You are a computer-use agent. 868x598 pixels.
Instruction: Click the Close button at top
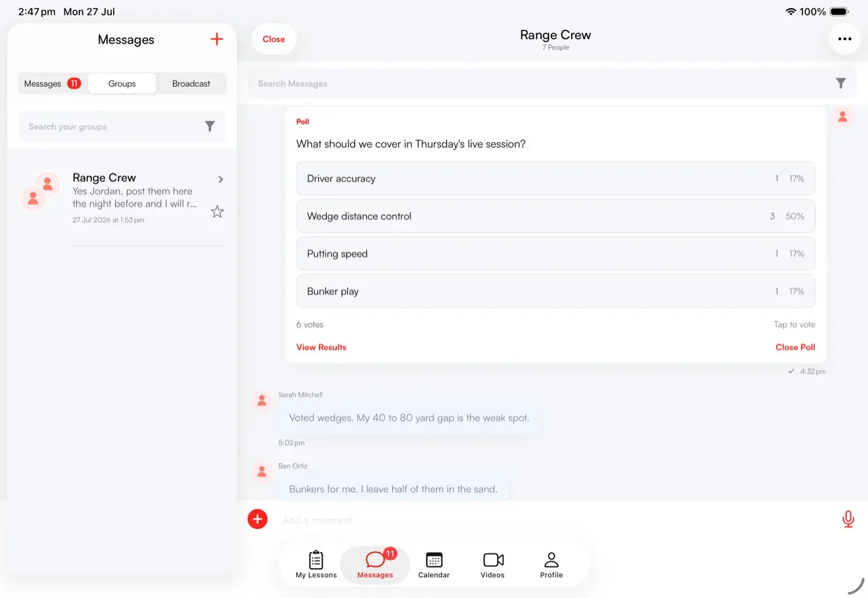click(x=274, y=39)
